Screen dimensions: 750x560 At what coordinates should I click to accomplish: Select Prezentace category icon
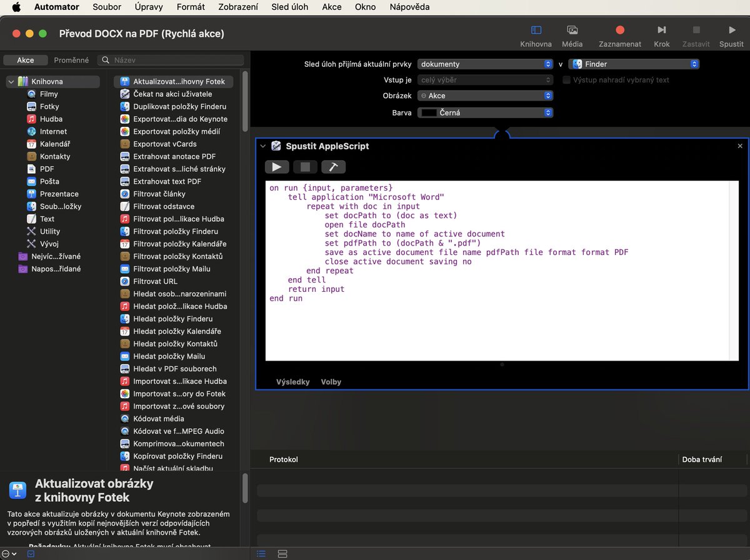[x=31, y=194]
